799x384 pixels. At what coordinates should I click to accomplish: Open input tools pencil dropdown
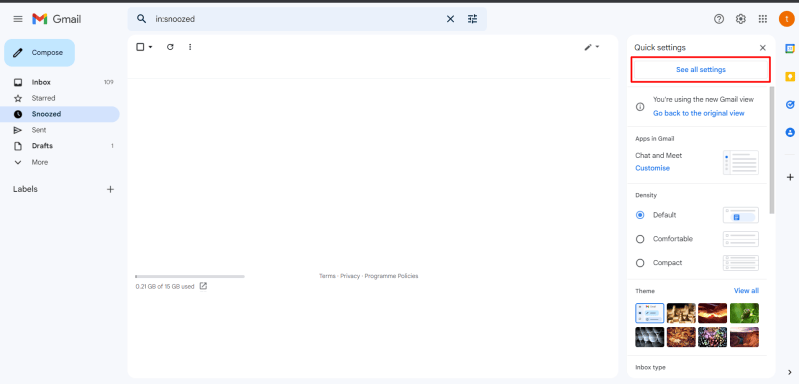592,47
